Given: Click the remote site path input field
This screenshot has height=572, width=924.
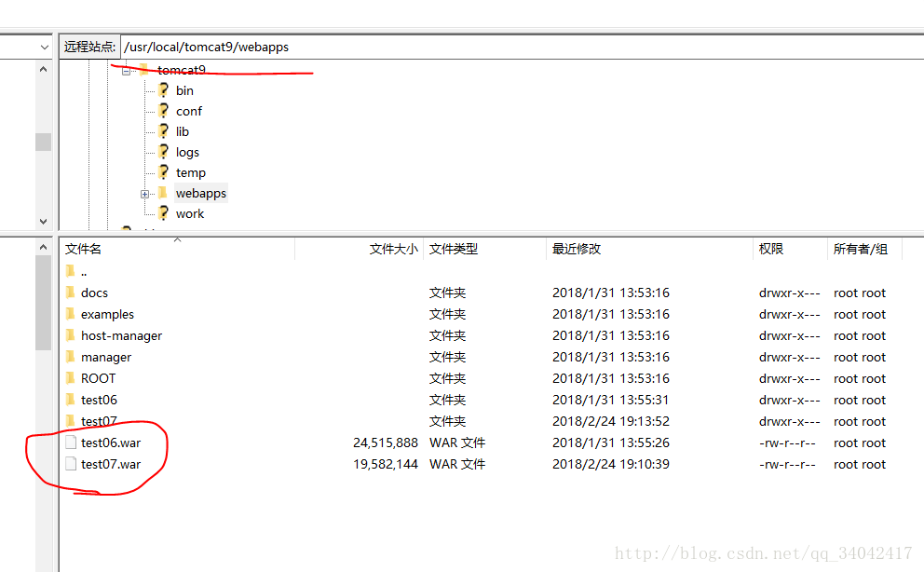Looking at the screenshot, I should (523, 48).
